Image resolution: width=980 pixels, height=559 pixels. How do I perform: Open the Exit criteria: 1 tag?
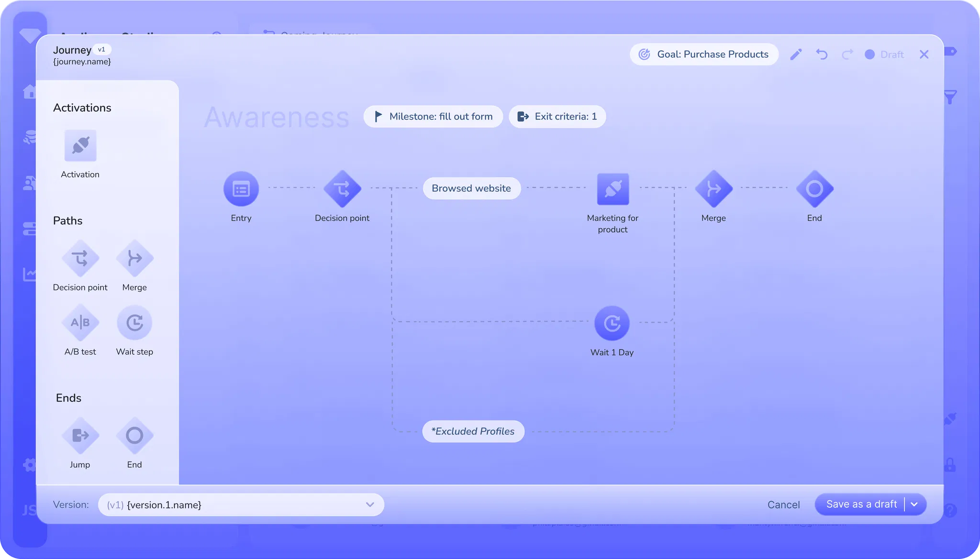coord(557,117)
